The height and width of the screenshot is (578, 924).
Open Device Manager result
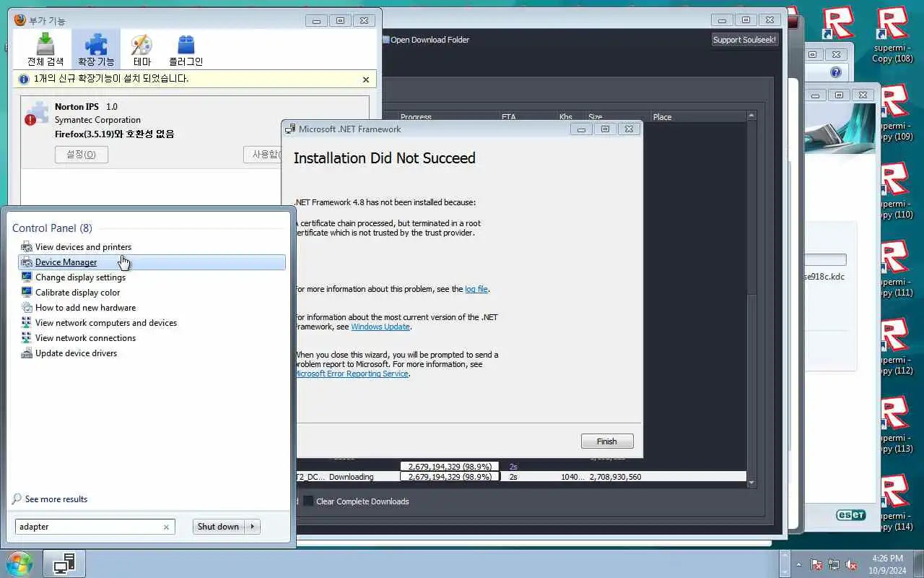[x=152, y=262]
